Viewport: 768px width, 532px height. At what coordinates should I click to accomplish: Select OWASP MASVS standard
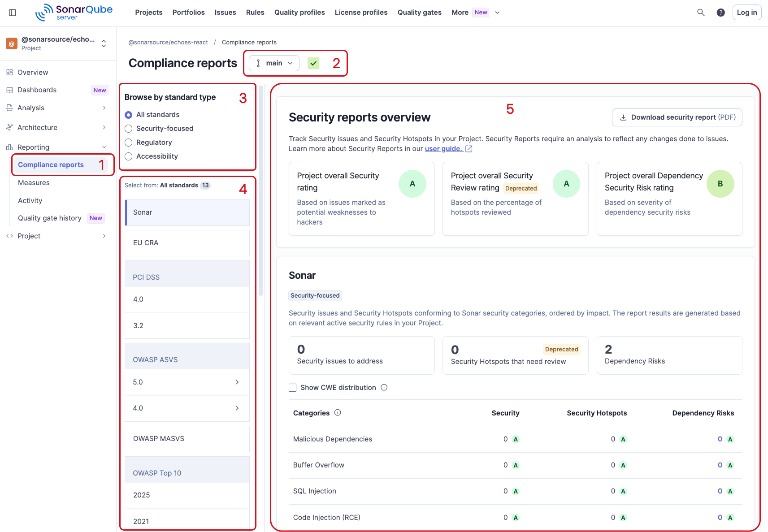click(187, 439)
